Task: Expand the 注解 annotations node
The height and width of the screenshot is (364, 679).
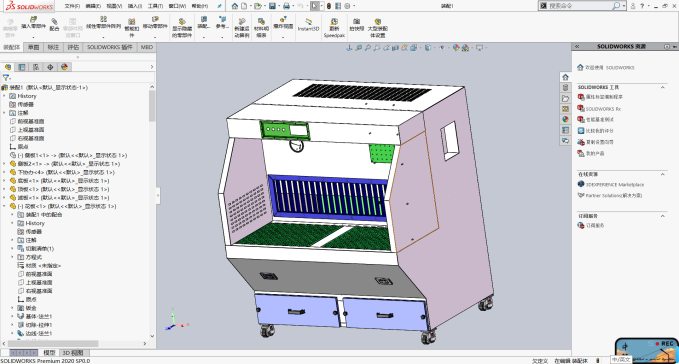Action: (x=5, y=113)
